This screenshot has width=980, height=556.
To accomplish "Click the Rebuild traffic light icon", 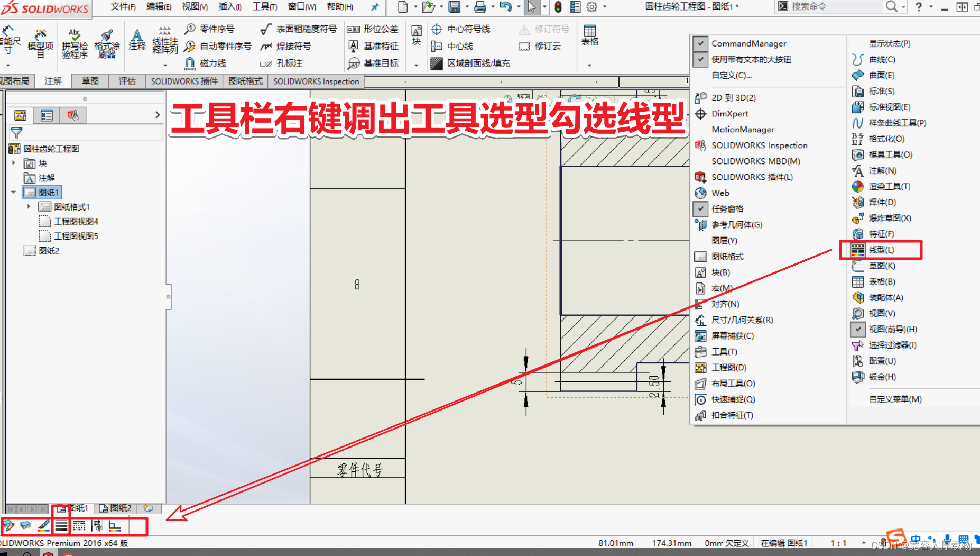I will (558, 7).
